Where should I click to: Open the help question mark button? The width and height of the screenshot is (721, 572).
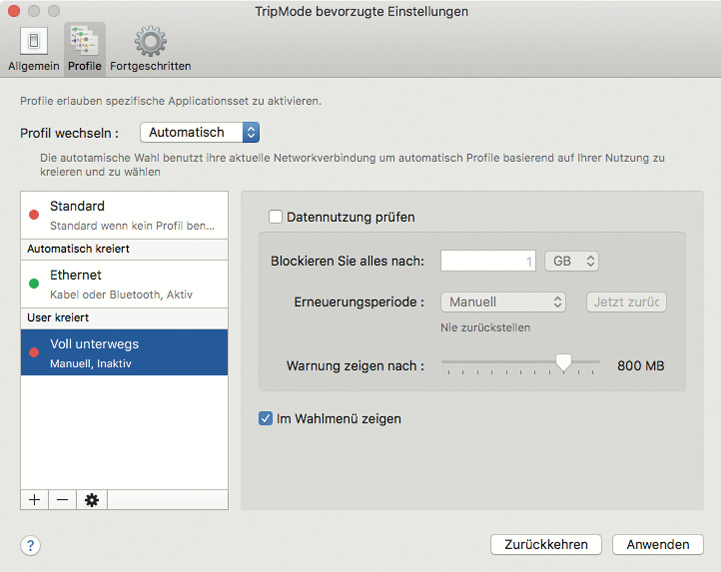(31, 545)
